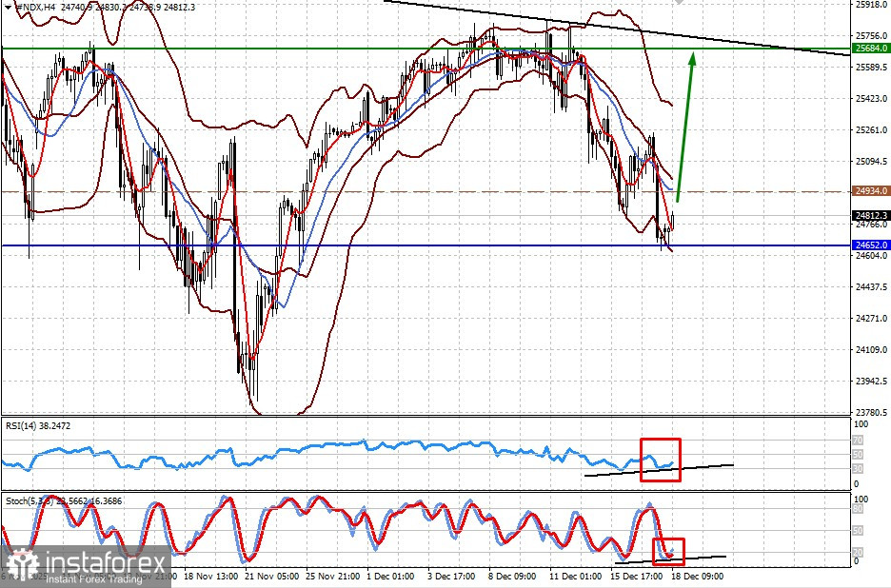The height and width of the screenshot is (588, 891).
Task: Click the 18 Dec 09:00 time label
Action: (x=697, y=576)
